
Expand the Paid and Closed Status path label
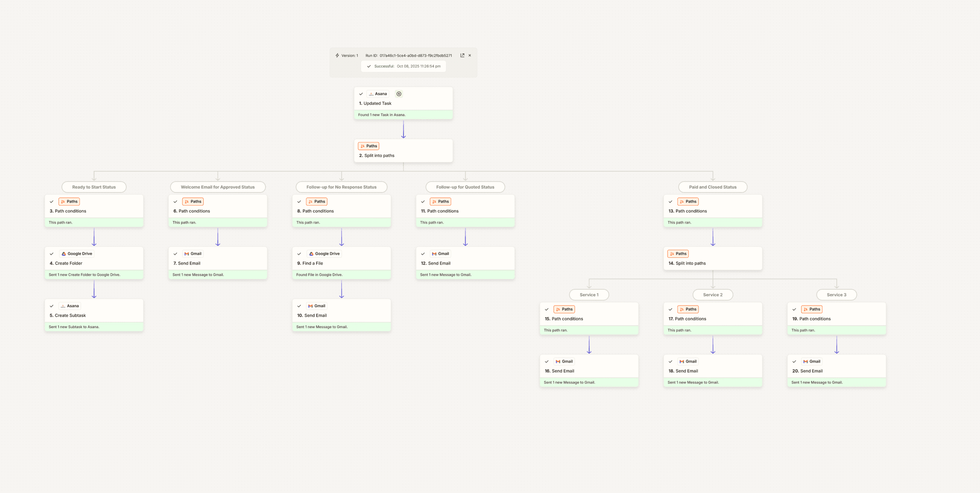pos(712,187)
